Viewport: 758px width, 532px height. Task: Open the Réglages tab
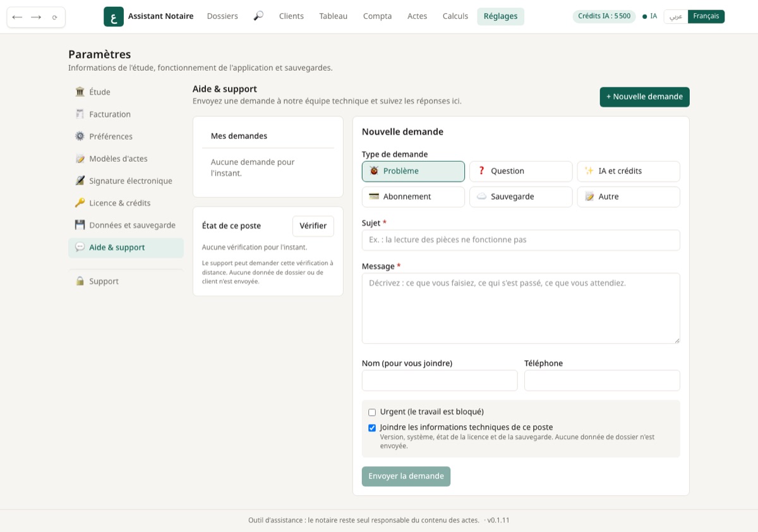click(500, 16)
